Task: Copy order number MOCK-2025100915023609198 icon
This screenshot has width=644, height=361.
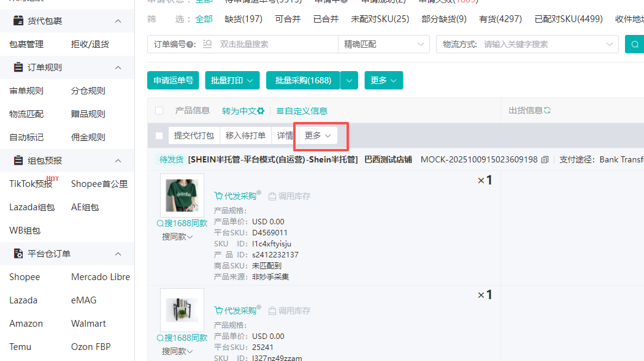Action: 545,159
